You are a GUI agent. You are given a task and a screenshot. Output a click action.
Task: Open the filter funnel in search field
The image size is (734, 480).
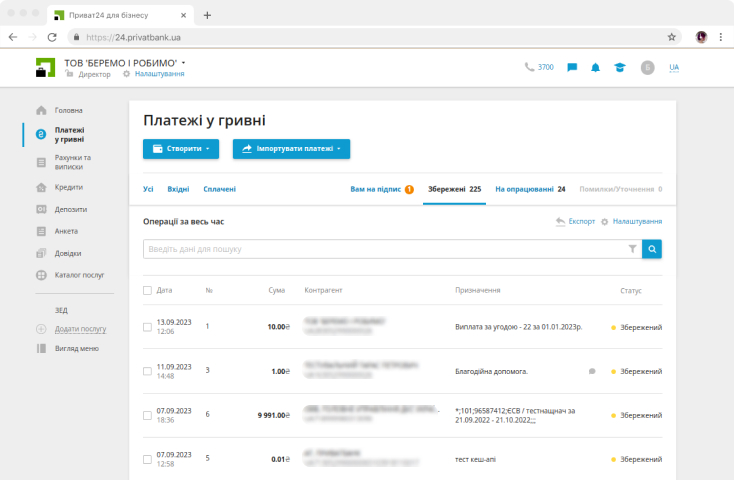[x=632, y=249]
